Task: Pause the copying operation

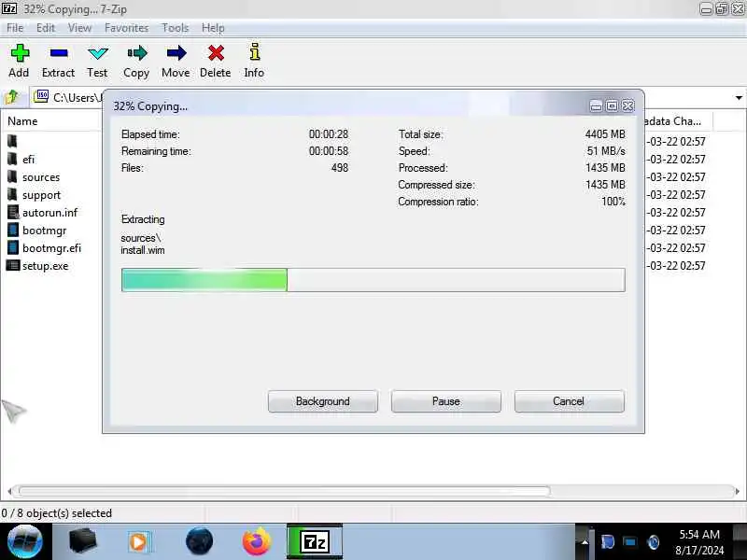Action: click(x=446, y=401)
